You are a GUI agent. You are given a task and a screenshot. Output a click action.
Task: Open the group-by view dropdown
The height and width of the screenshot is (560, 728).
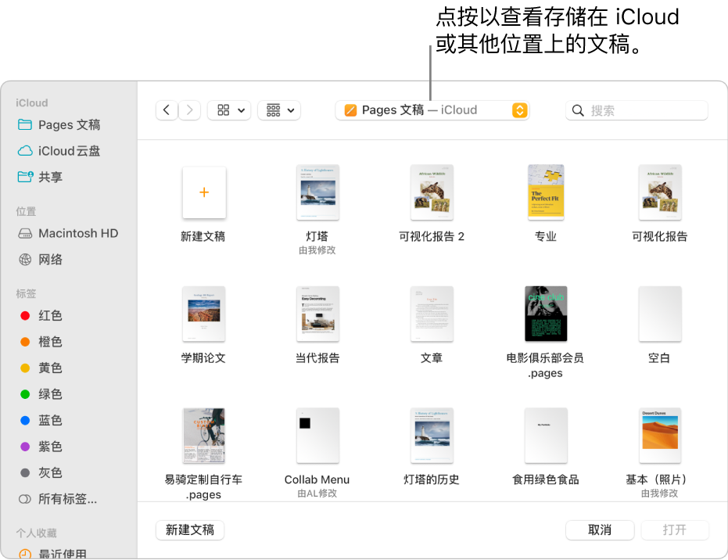tap(279, 110)
